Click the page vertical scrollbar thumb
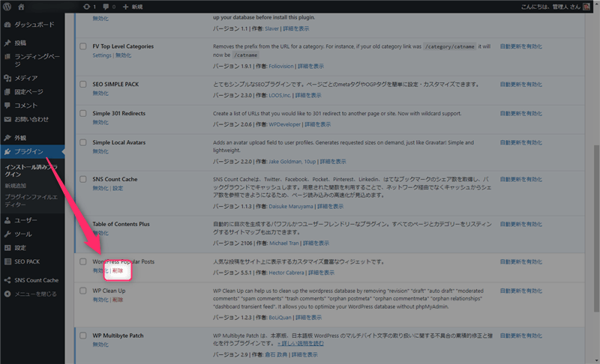 point(596,228)
